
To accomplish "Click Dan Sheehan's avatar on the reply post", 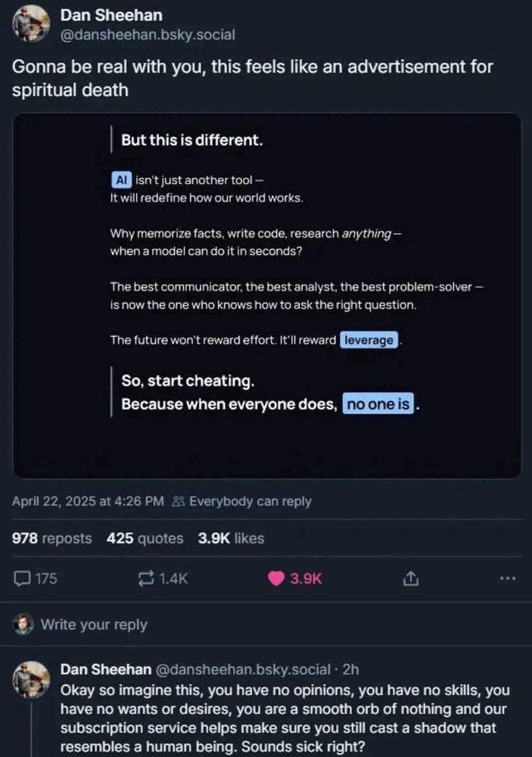I will click(31, 680).
